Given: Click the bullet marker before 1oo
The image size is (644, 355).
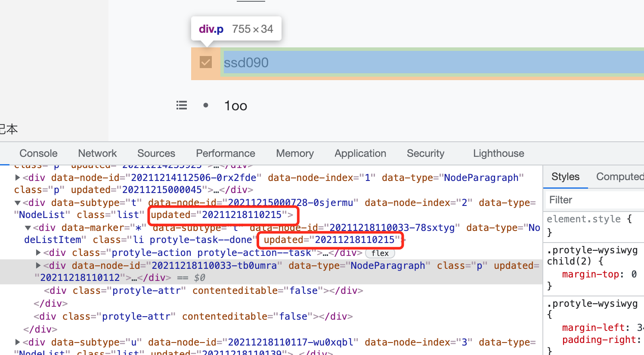Looking at the screenshot, I should pyautogui.click(x=206, y=105).
